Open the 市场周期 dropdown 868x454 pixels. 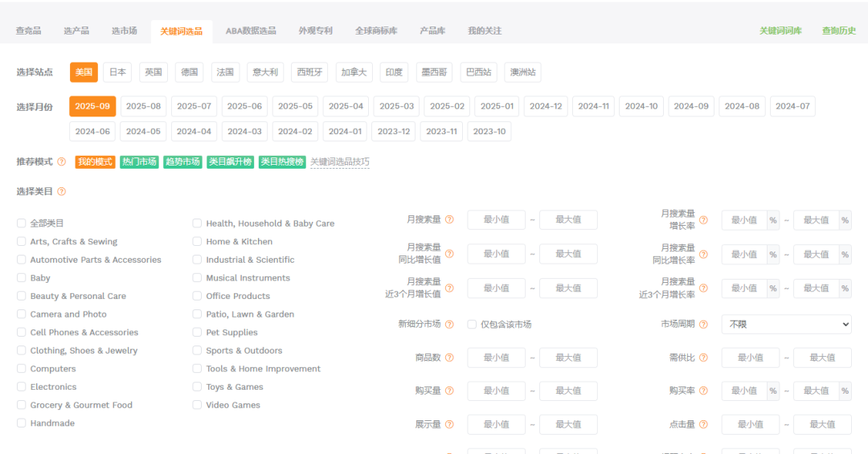pyautogui.click(x=787, y=325)
